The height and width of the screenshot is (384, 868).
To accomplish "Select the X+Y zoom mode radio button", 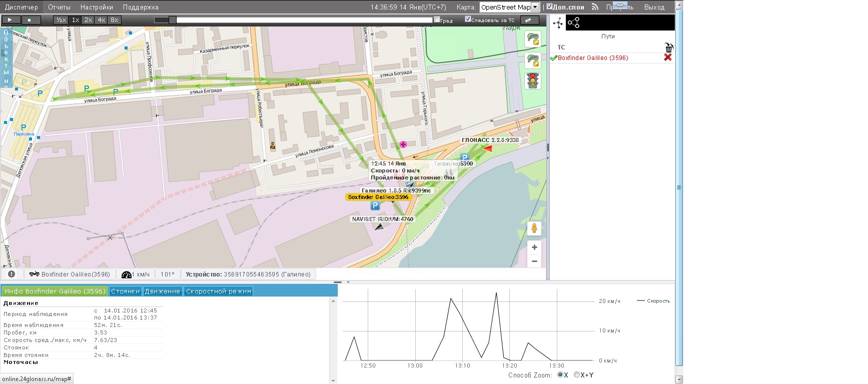I will pyautogui.click(x=577, y=374).
